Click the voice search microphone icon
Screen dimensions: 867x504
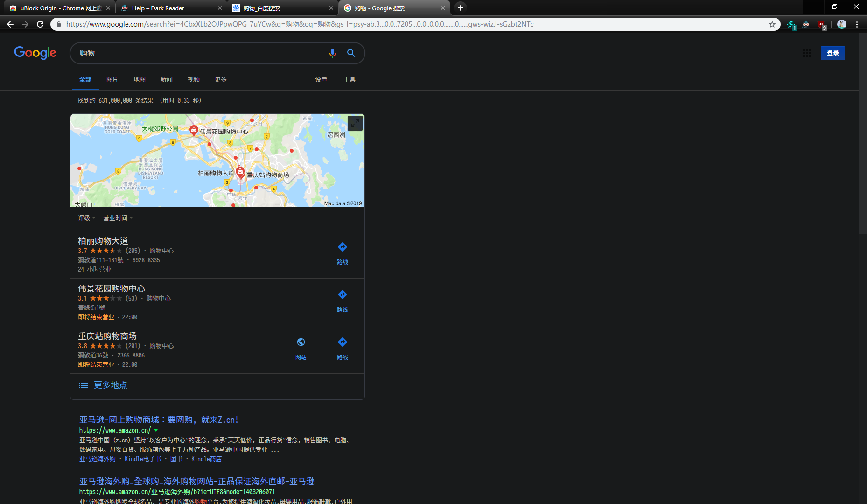332,53
